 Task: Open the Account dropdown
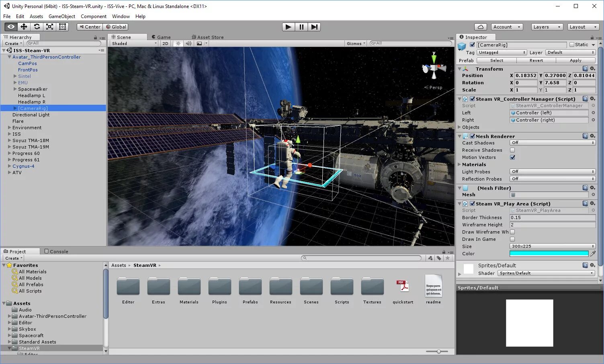pos(507,27)
